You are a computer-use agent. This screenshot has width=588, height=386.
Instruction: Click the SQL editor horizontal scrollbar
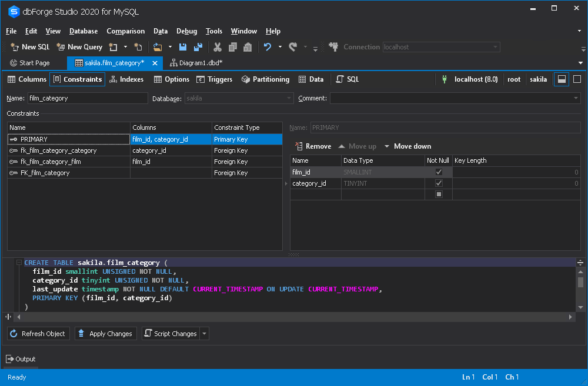point(294,317)
